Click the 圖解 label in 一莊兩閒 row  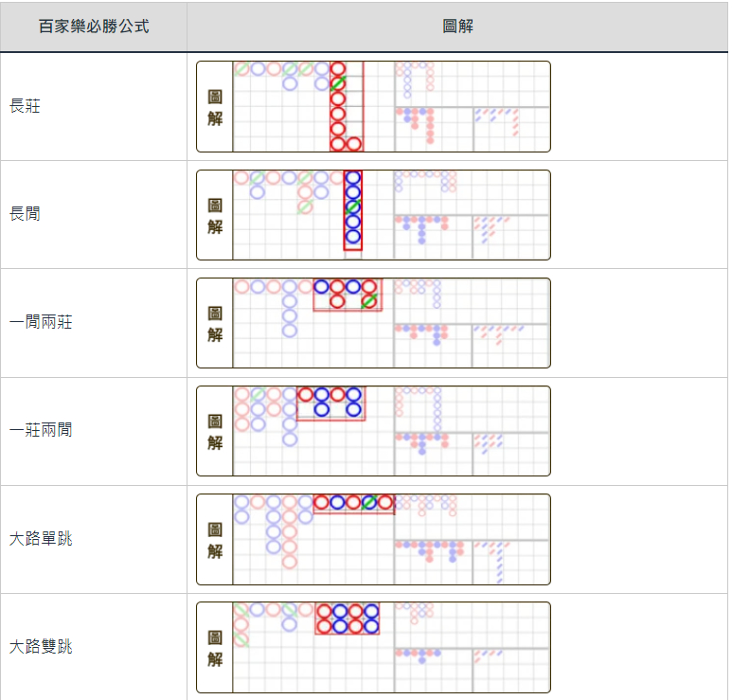click(x=215, y=431)
